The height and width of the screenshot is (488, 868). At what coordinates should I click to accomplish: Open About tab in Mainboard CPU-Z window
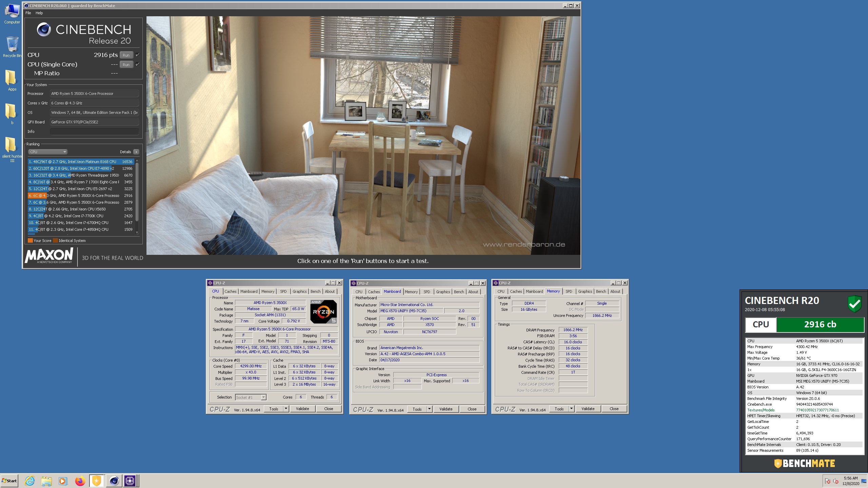click(x=473, y=292)
